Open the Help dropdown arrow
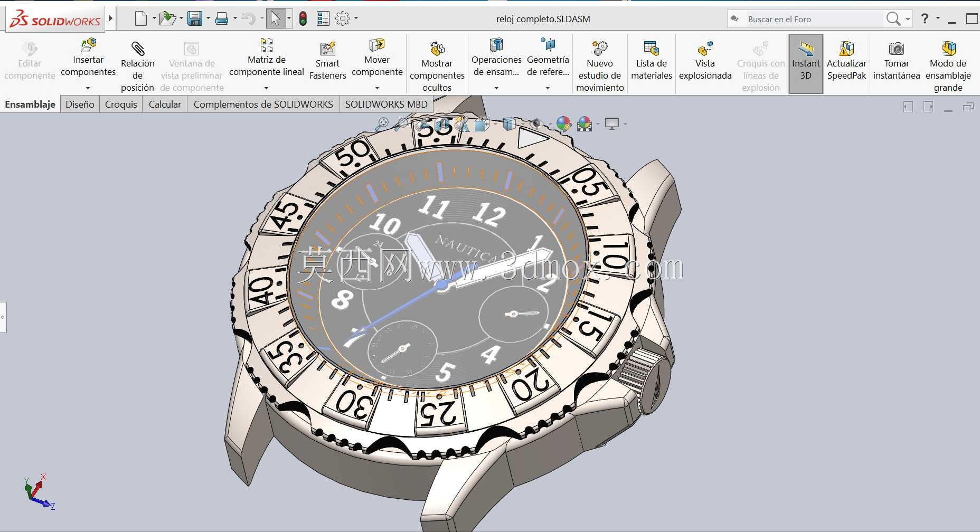The image size is (980, 532). [938, 18]
